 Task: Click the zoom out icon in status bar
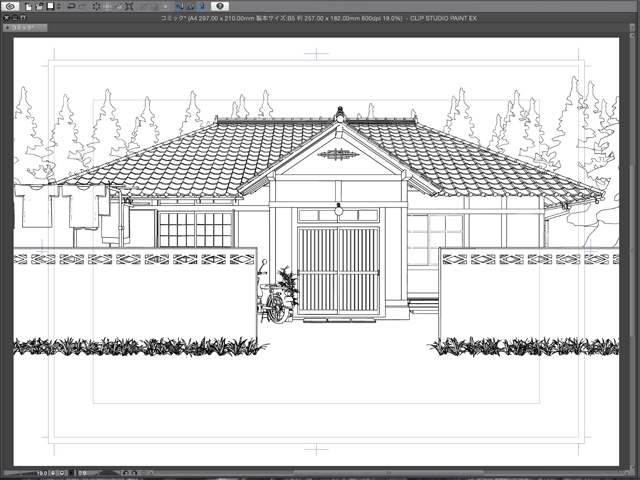[x=53, y=473]
